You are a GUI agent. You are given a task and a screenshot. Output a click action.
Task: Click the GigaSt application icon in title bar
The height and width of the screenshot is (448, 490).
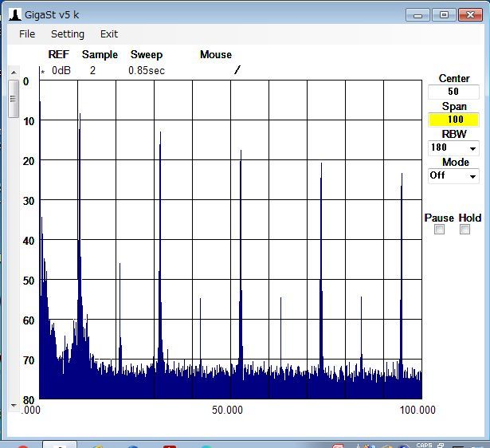[x=14, y=14]
